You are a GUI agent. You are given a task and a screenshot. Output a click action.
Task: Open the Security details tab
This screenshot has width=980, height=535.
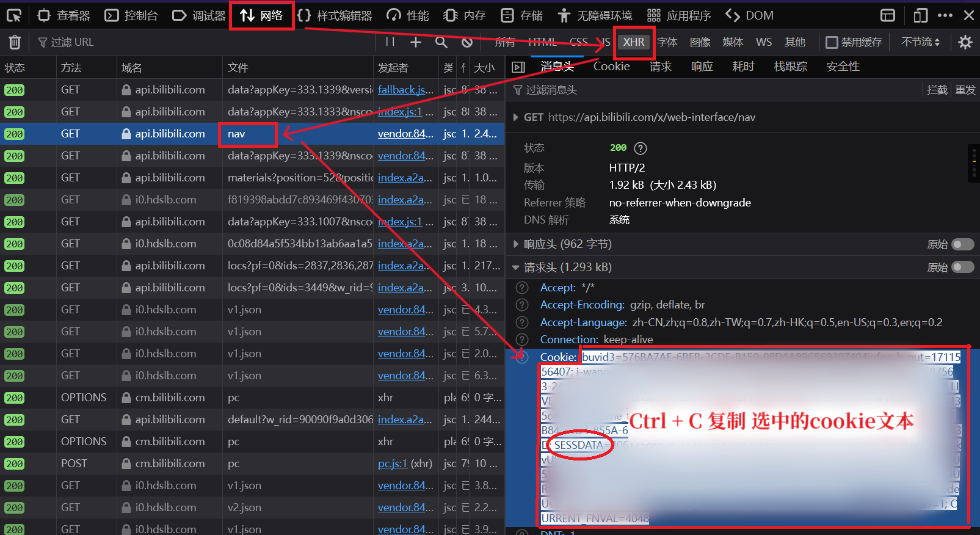click(843, 67)
